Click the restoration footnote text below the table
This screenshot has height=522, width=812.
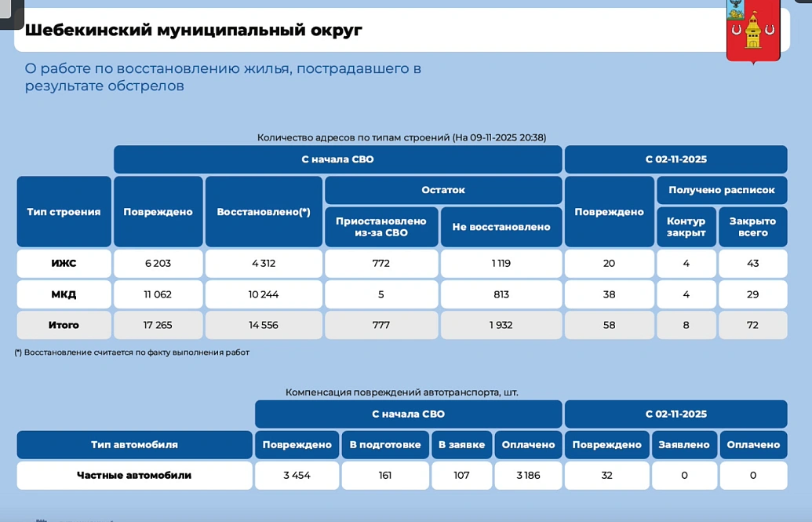click(132, 352)
